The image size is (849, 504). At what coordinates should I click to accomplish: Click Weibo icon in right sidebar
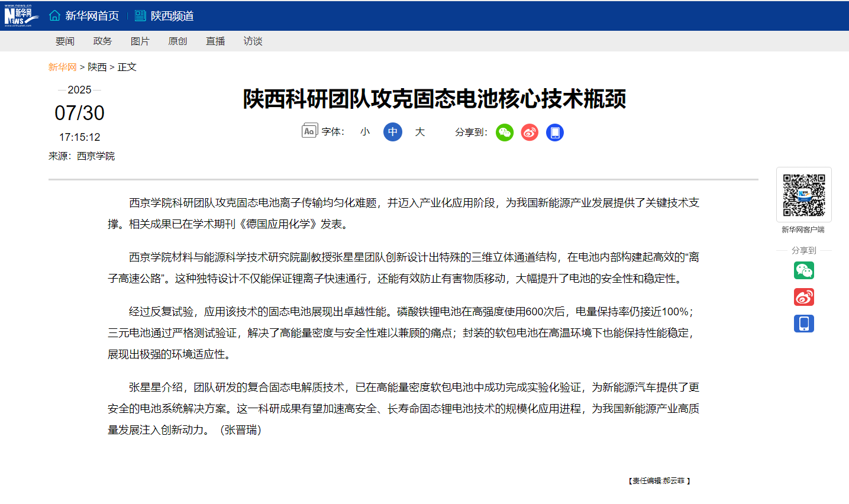click(x=804, y=297)
